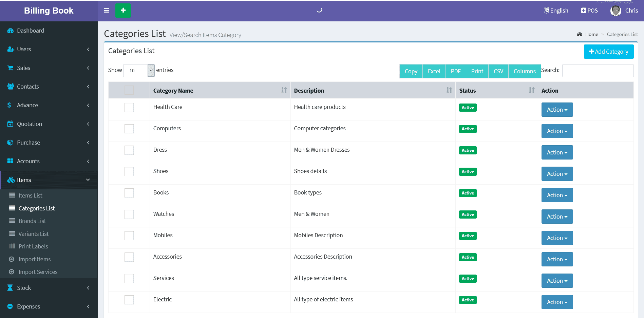644x318 pixels.
Task: Sort table by Status column icon
Action: [x=531, y=91]
